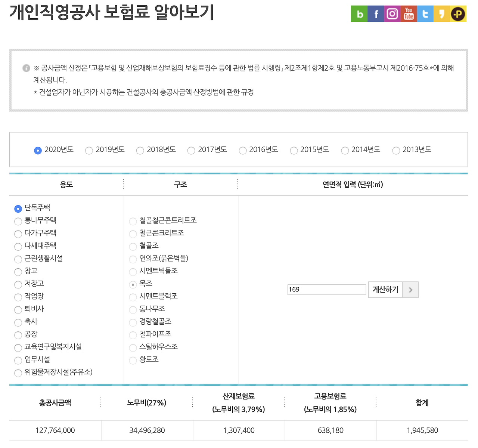Viewport: 478px width, 448px height.
Task: Open the Twitter sharing icon
Action: (x=425, y=14)
